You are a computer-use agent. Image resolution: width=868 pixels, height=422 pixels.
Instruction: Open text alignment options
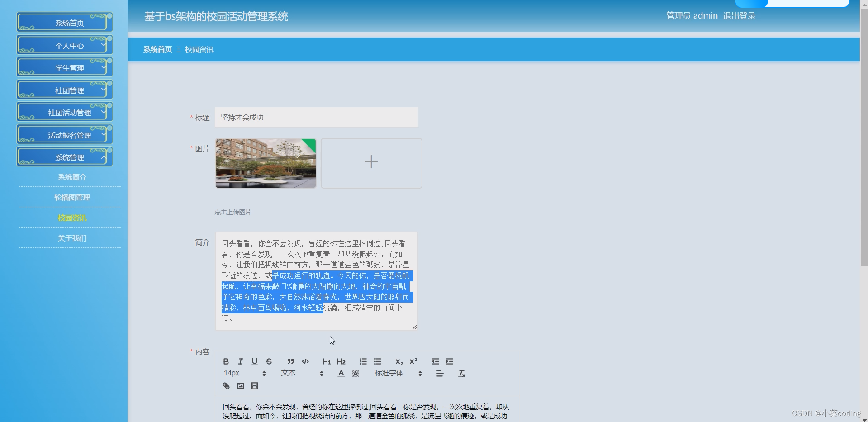click(440, 373)
